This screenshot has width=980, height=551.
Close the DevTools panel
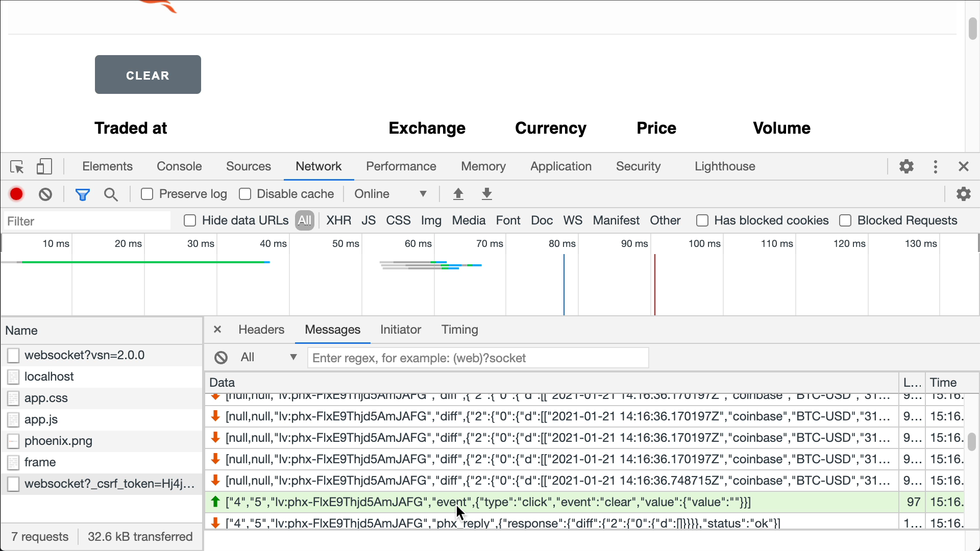pyautogui.click(x=963, y=166)
